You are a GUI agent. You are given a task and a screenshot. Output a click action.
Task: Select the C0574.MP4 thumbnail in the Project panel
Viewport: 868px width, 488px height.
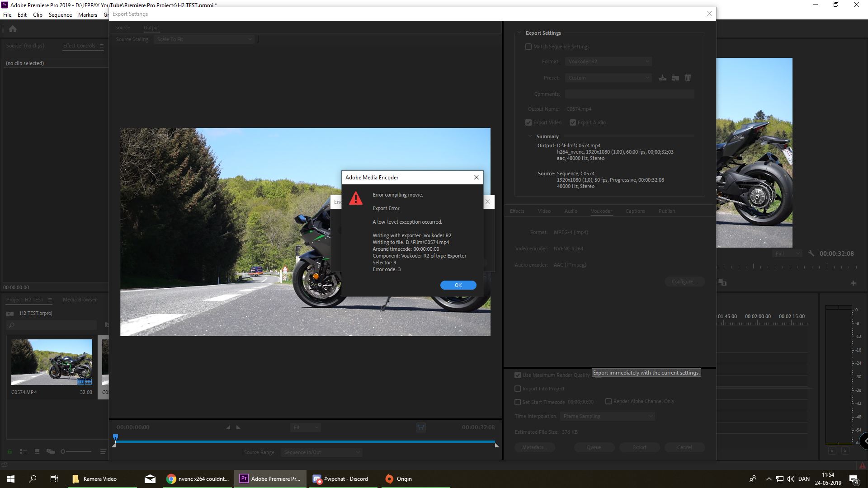(x=52, y=362)
